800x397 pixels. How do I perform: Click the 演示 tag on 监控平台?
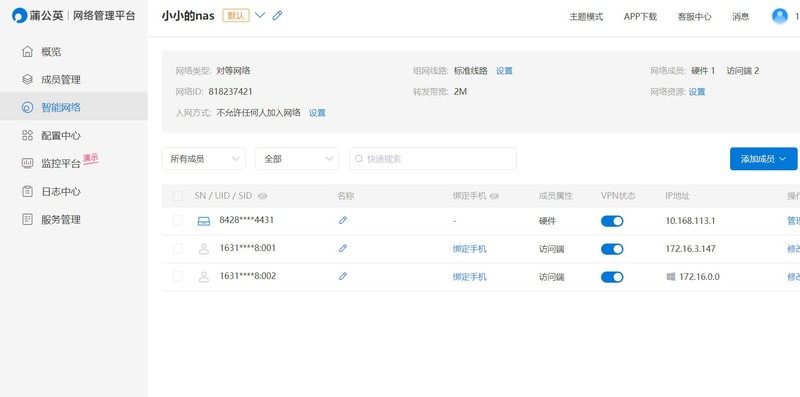(x=90, y=158)
